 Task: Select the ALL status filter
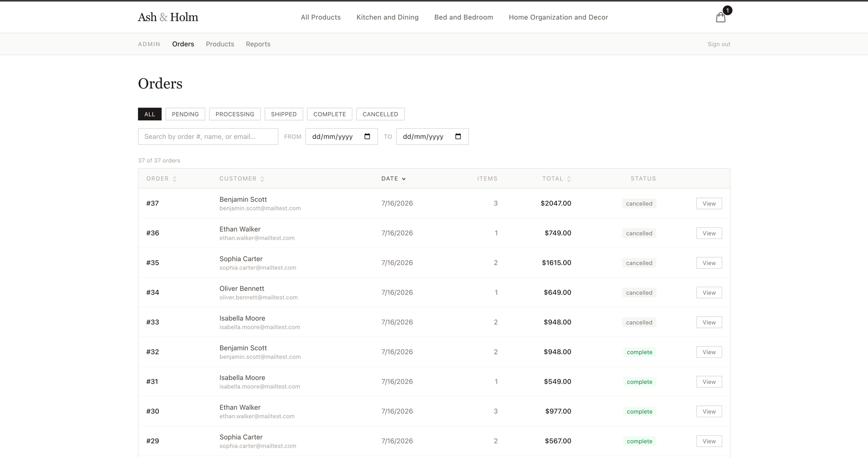[x=150, y=114]
